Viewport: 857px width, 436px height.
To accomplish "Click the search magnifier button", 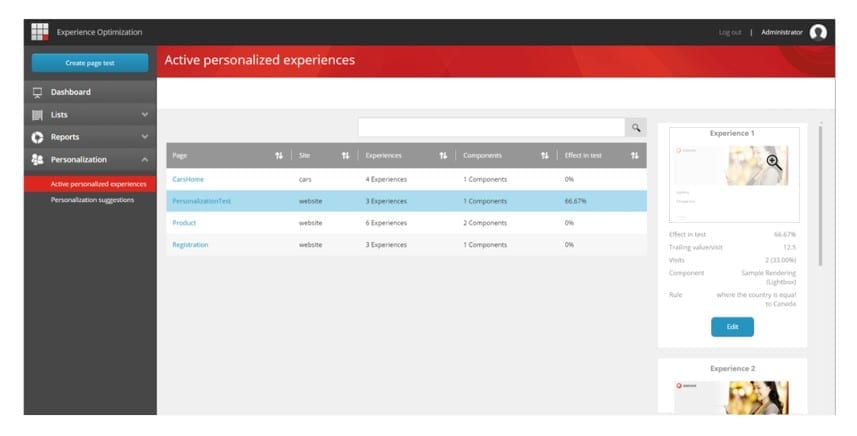I will (x=636, y=127).
